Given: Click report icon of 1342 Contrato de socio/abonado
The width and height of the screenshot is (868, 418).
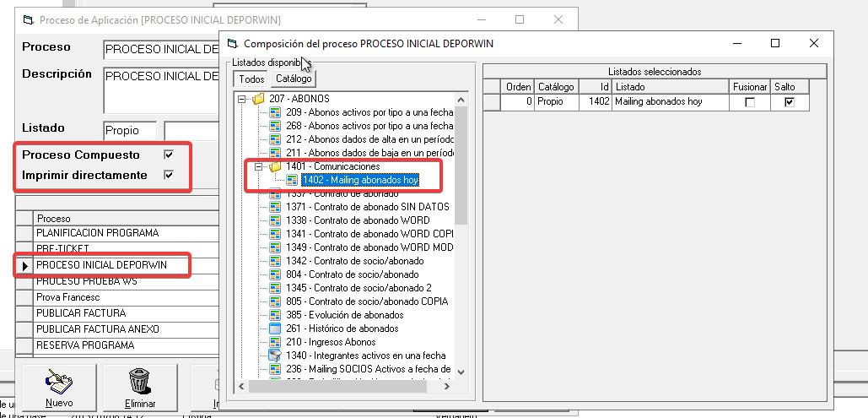Looking at the screenshot, I should [x=275, y=261].
